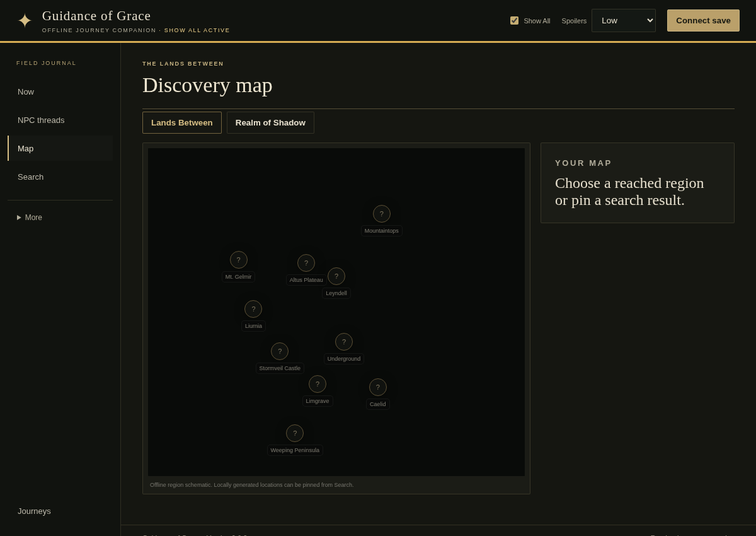This screenshot has height=536, width=756.
Task: Click the Altus Plateau text label
Action: click(306, 280)
